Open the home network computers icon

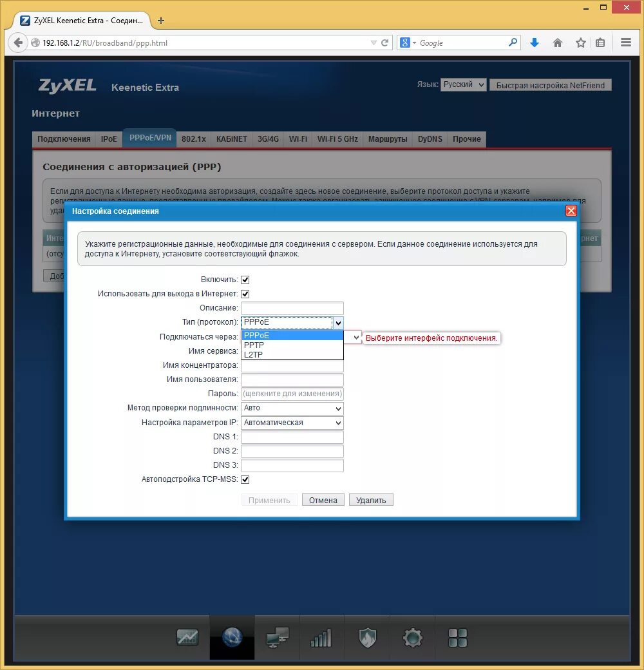coord(277,638)
